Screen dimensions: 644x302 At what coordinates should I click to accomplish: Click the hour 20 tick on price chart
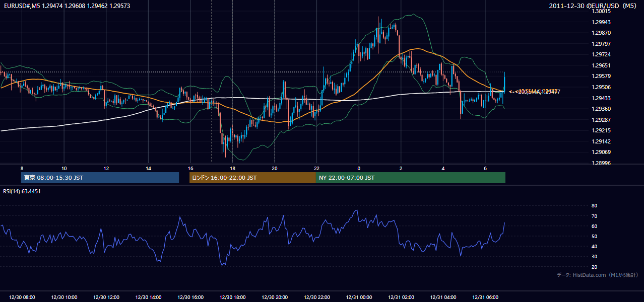[x=274, y=168]
